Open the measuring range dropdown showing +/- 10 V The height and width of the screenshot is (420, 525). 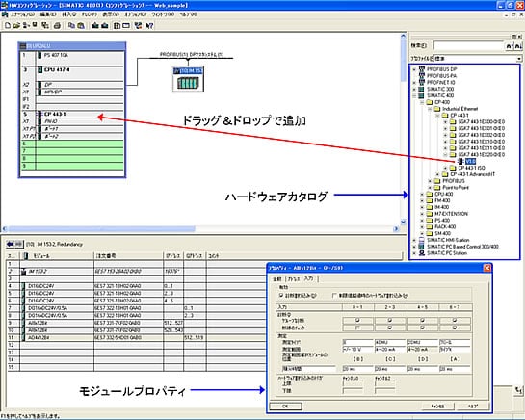pyautogui.click(x=357, y=350)
